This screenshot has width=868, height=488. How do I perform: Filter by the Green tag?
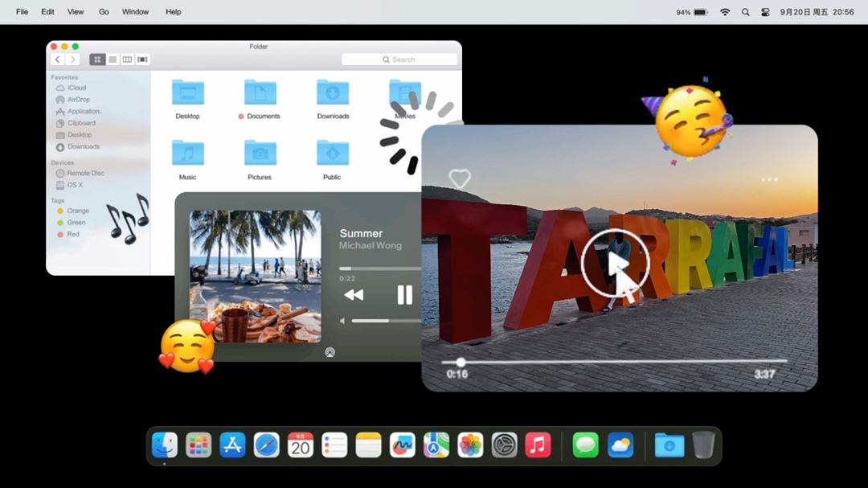tap(72, 223)
